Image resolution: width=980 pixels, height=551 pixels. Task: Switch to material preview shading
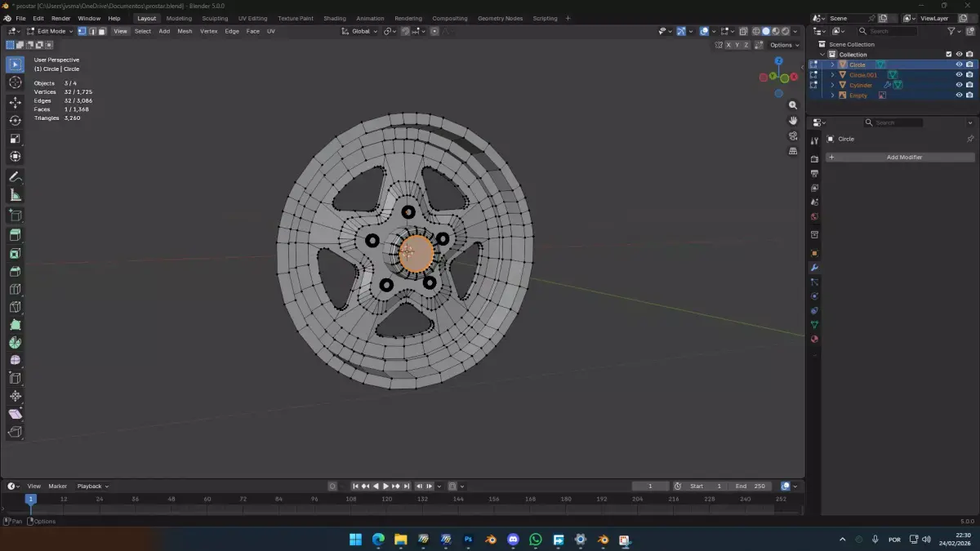[x=776, y=31]
